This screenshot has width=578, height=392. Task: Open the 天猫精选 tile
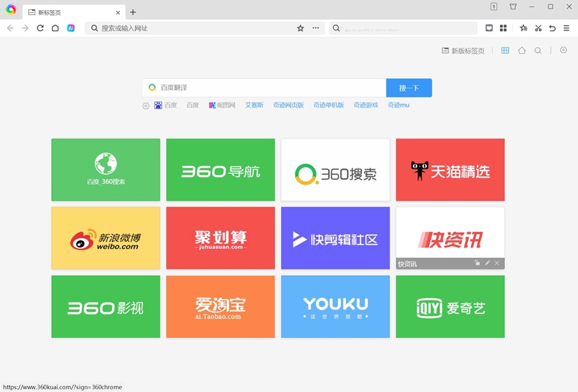coord(450,170)
